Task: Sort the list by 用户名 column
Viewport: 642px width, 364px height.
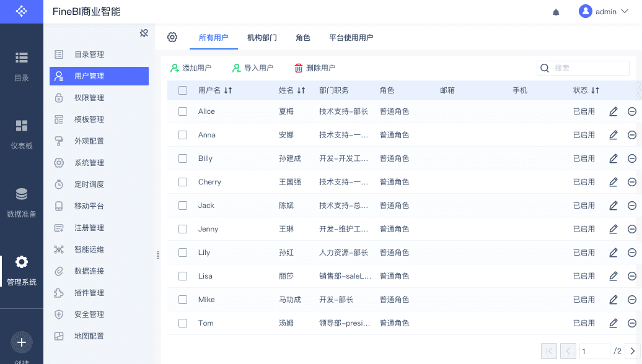Action: pyautogui.click(x=228, y=90)
